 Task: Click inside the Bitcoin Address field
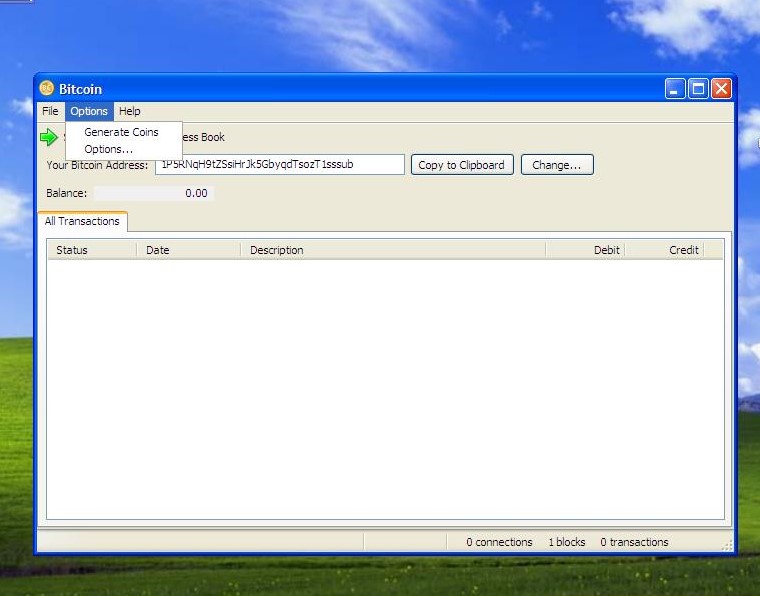(x=280, y=164)
